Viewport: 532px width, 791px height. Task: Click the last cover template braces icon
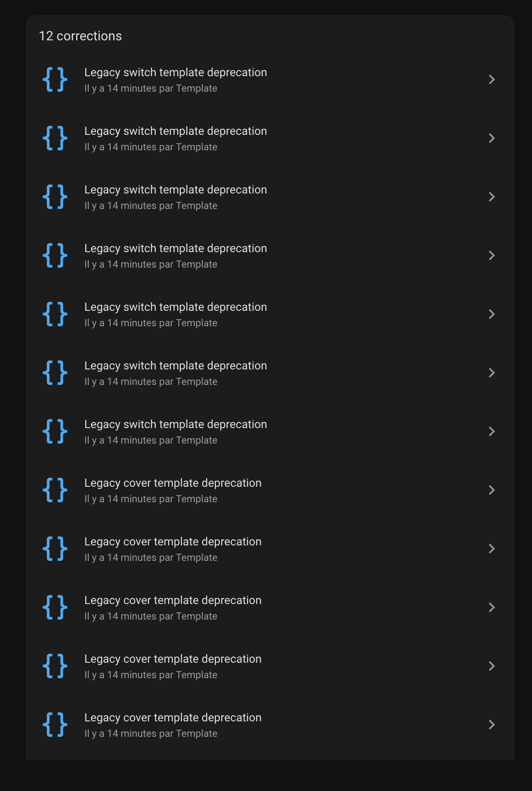point(55,725)
